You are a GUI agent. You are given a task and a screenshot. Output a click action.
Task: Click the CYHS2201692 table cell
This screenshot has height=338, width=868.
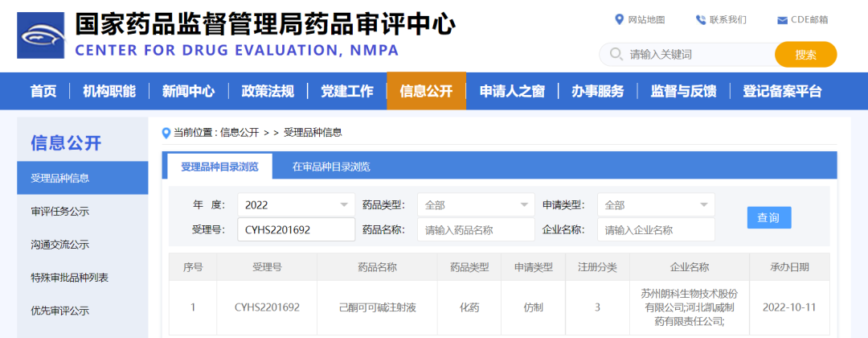267,307
